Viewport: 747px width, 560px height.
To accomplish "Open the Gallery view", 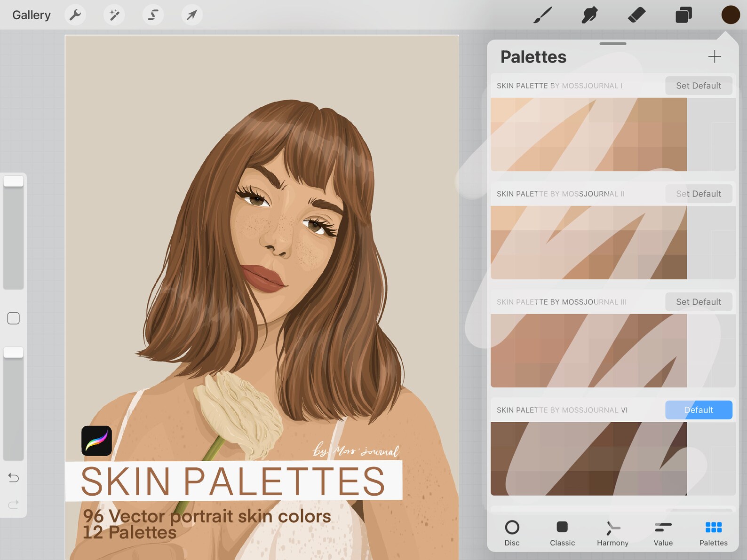I will click(x=31, y=15).
